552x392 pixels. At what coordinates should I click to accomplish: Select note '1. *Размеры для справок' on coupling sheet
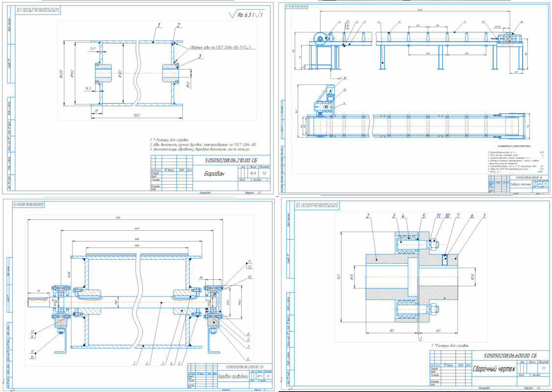[x=449, y=345]
